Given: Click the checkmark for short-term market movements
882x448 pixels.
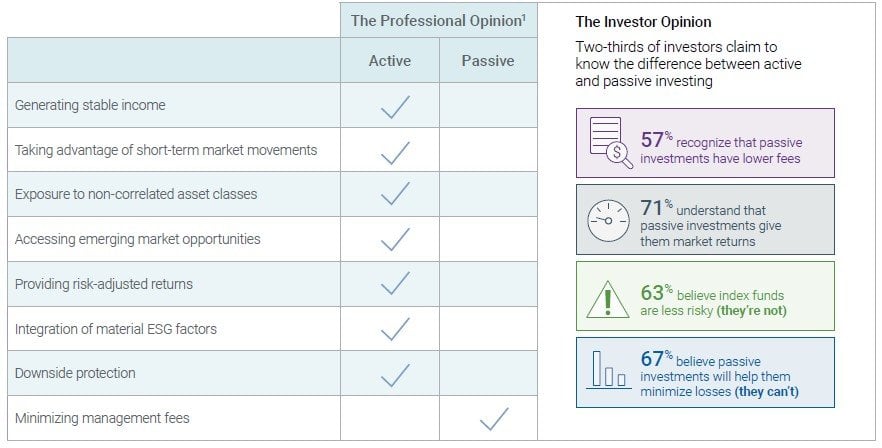Looking at the screenshot, I should coord(394,151).
